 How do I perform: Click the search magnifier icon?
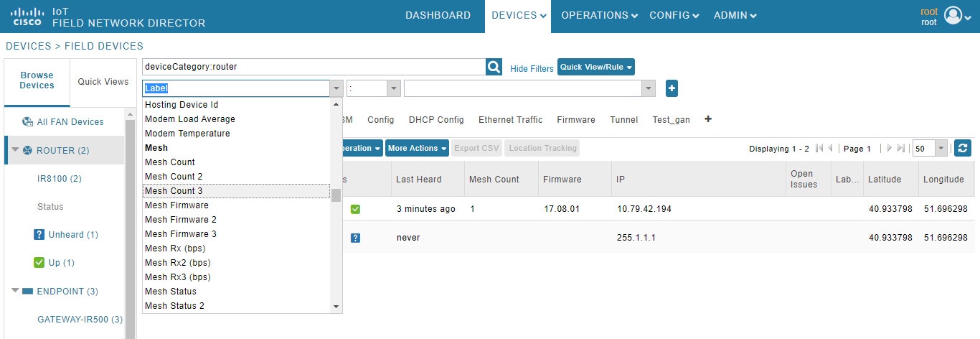tap(494, 67)
